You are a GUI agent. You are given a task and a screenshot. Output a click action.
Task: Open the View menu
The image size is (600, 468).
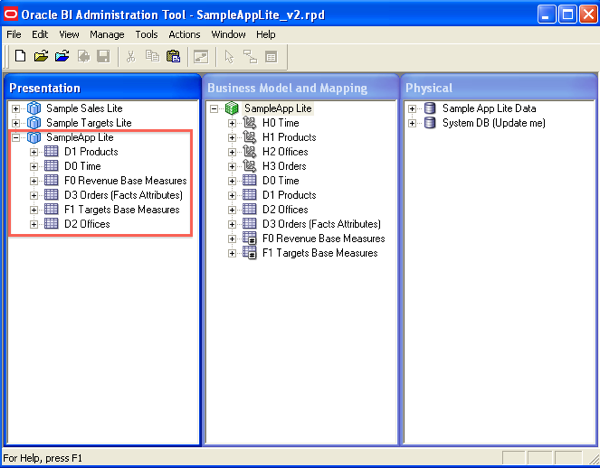click(x=69, y=34)
